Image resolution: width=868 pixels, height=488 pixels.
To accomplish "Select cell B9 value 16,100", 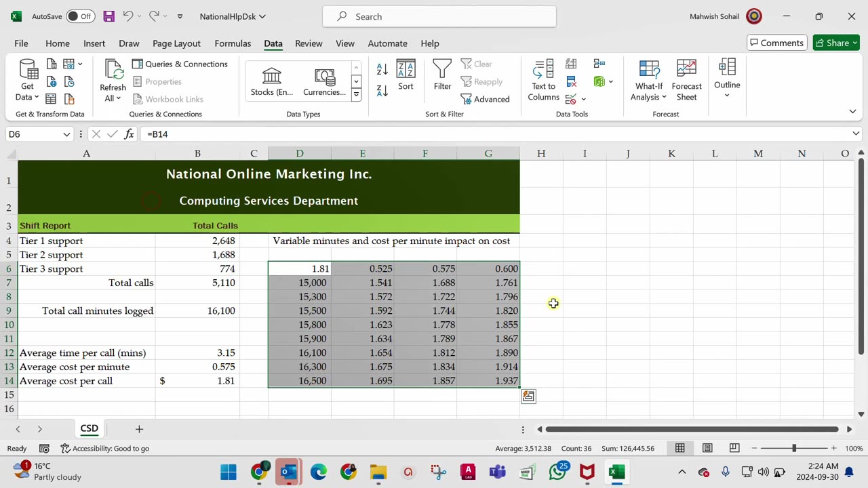I will (x=197, y=310).
